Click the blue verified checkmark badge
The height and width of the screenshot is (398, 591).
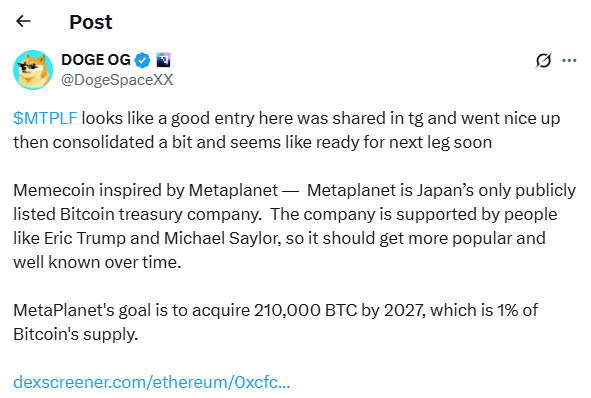coord(142,60)
